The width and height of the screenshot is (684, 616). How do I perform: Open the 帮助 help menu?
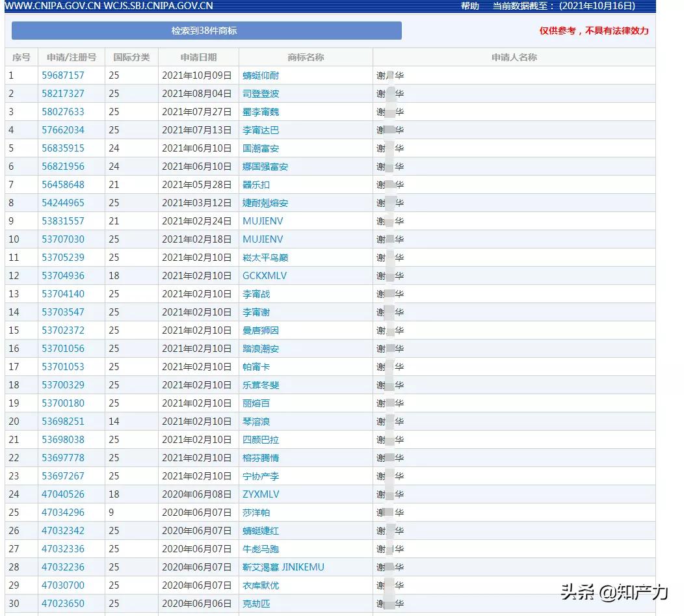coord(469,7)
